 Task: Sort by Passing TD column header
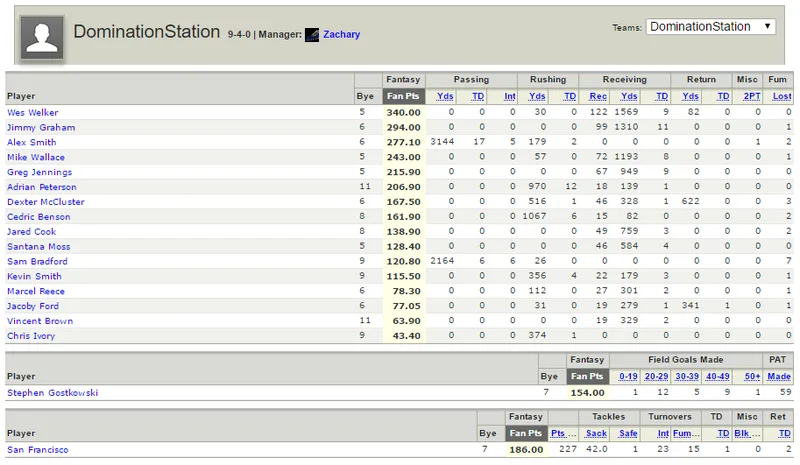coord(478,96)
